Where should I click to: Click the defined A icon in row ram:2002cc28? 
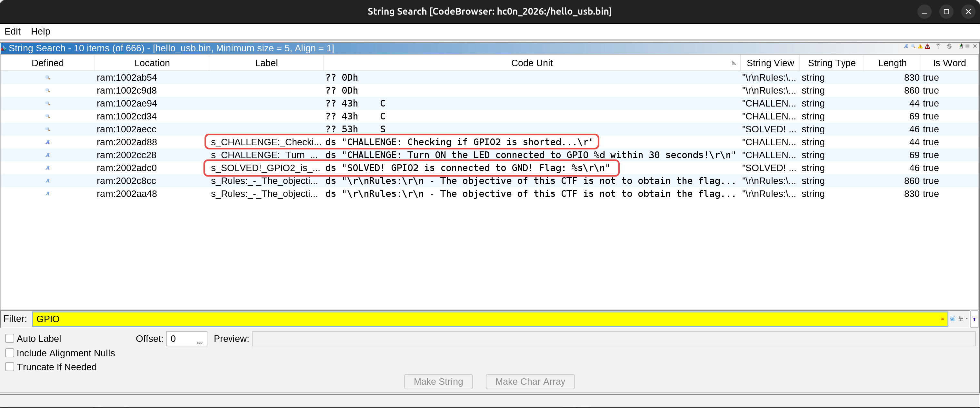47,155
